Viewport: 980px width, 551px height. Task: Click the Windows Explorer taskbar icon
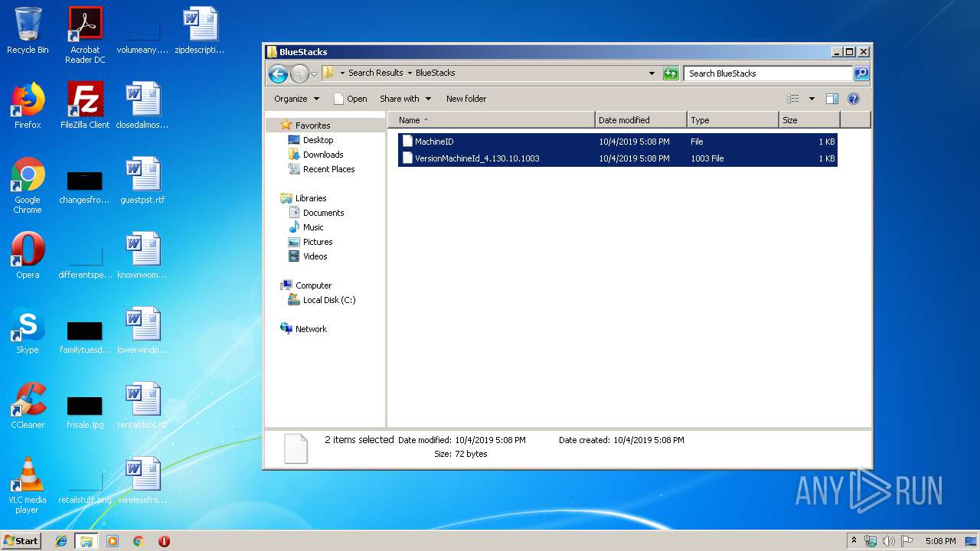click(87, 541)
